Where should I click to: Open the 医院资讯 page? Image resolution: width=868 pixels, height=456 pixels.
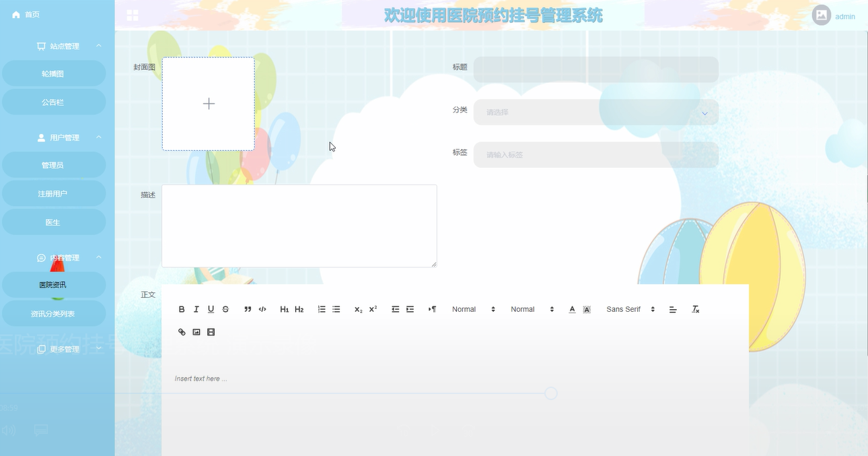click(54, 285)
